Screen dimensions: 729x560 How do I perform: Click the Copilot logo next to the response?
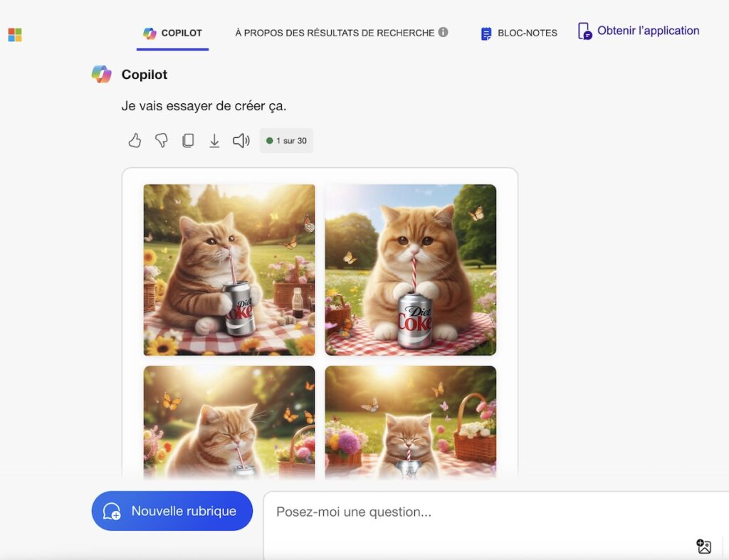(100, 74)
